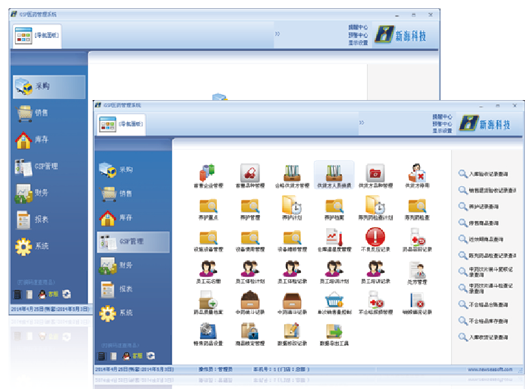Open the shopping basket sales control icon
531x389 pixels.
pyautogui.click(x=334, y=303)
